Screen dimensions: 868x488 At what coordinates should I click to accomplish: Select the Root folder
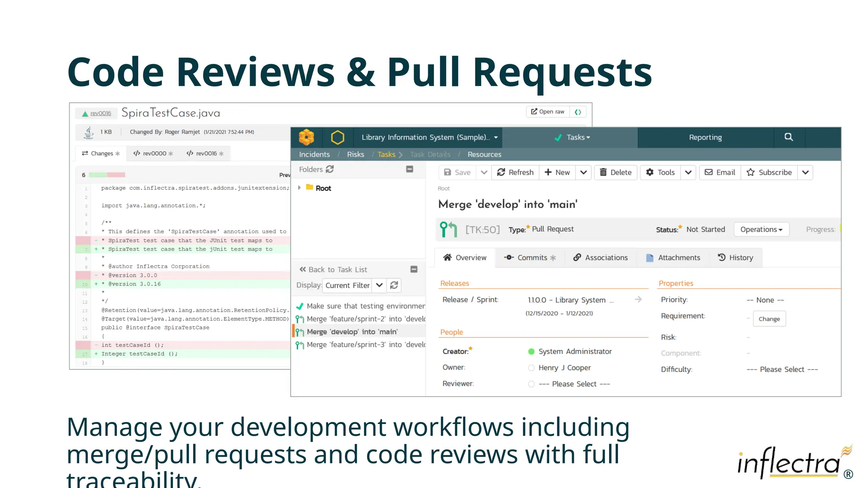pos(323,188)
